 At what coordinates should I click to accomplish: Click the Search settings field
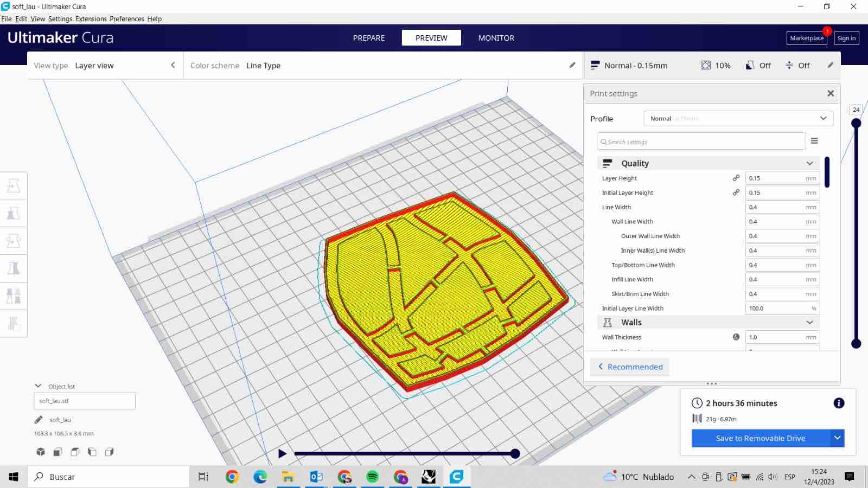(x=701, y=142)
